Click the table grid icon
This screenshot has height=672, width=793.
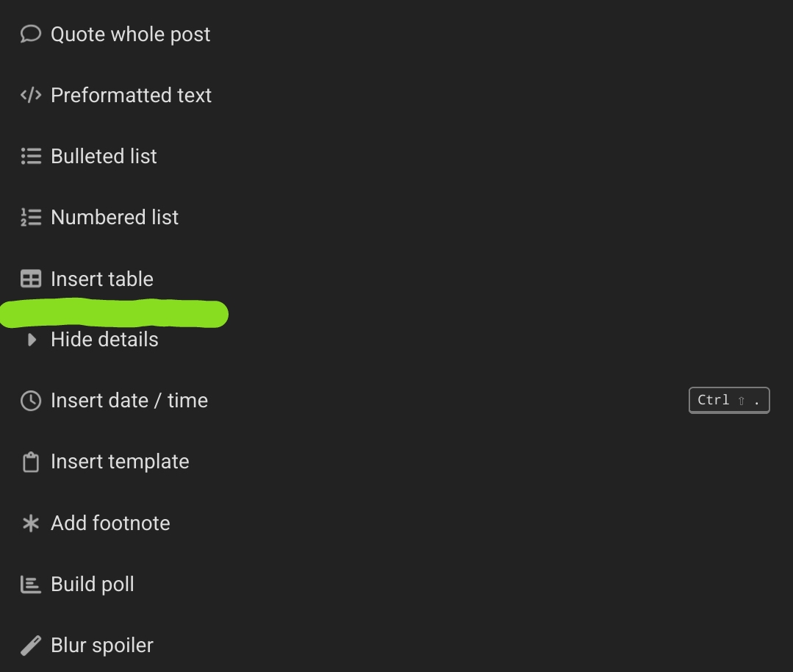[x=30, y=279]
